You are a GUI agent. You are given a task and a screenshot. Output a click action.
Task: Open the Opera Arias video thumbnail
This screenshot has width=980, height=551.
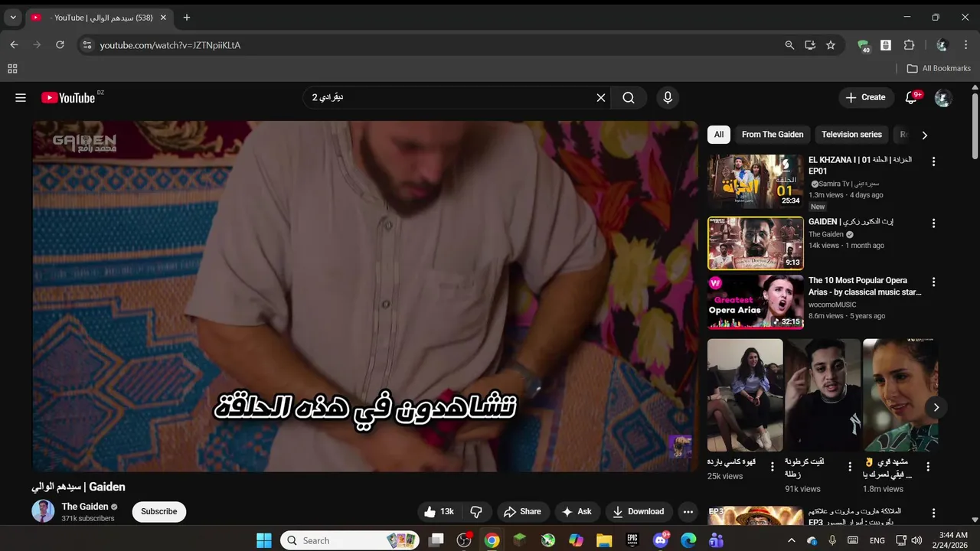756,302
